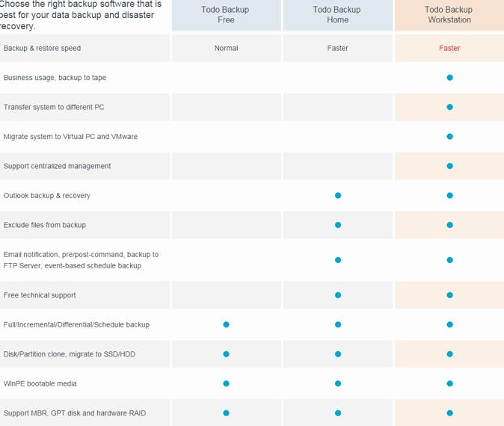Click the Outlook backup & recovery feature label
504x426 pixels.
47,196
